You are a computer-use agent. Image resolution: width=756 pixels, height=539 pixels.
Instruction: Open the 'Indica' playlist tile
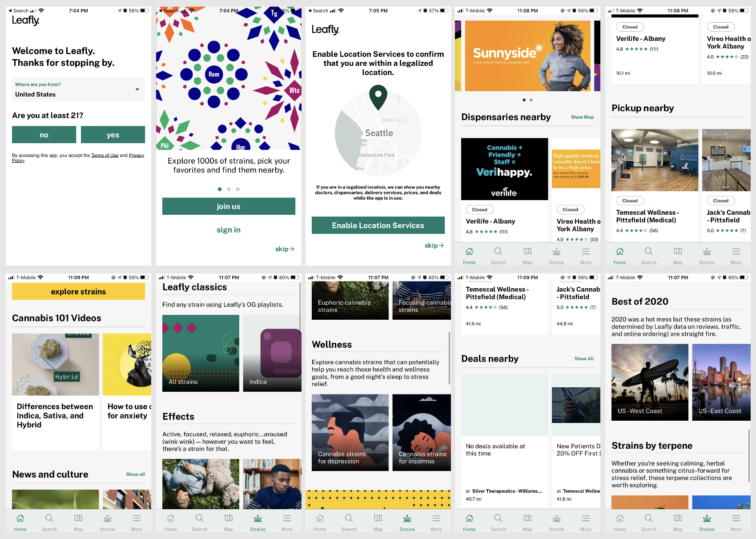click(x=272, y=353)
